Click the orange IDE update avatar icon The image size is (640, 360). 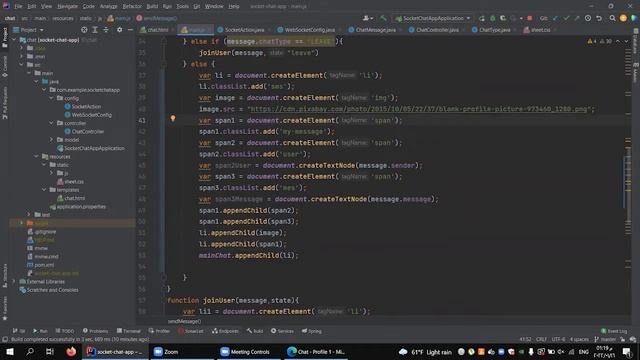click(x=623, y=18)
